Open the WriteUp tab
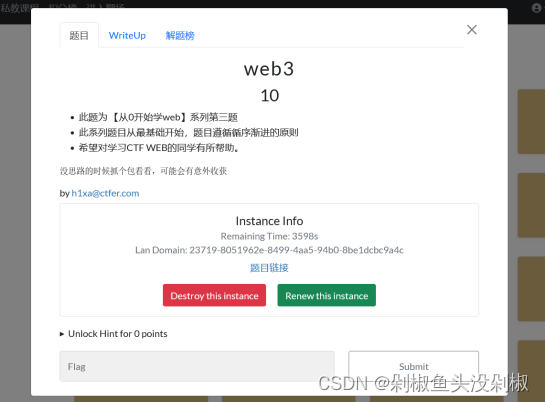The image size is (545, 402). pyautogui.click(x=127, y=35)
